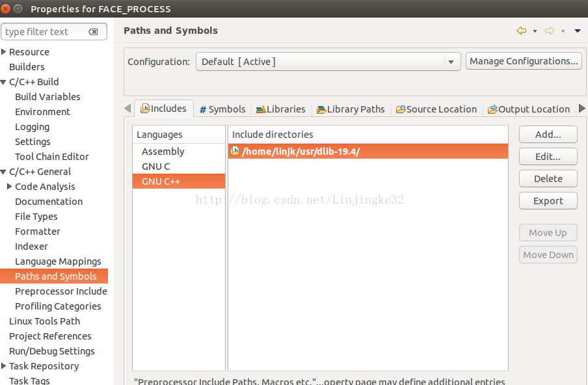
Task: Switch to the Symbols tab
Action: point(222,109)
